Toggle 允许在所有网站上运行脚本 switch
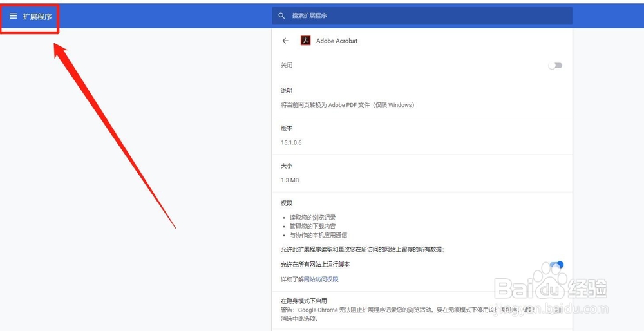This screenshot has width=644, height=331. tap(556, 265)
